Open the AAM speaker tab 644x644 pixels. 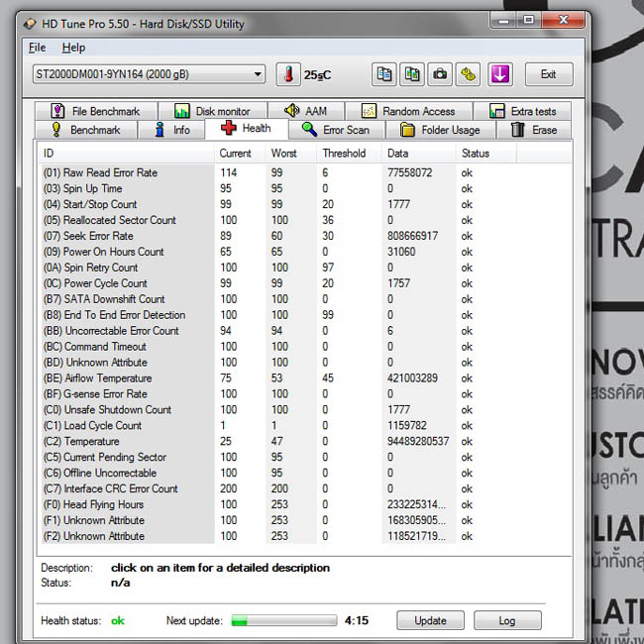[305, 111]
